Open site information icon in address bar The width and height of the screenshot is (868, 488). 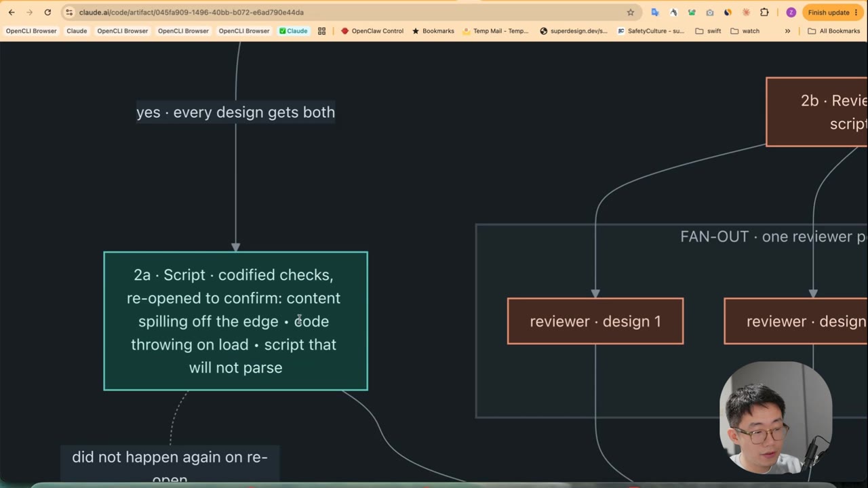[x=69, y=12]
